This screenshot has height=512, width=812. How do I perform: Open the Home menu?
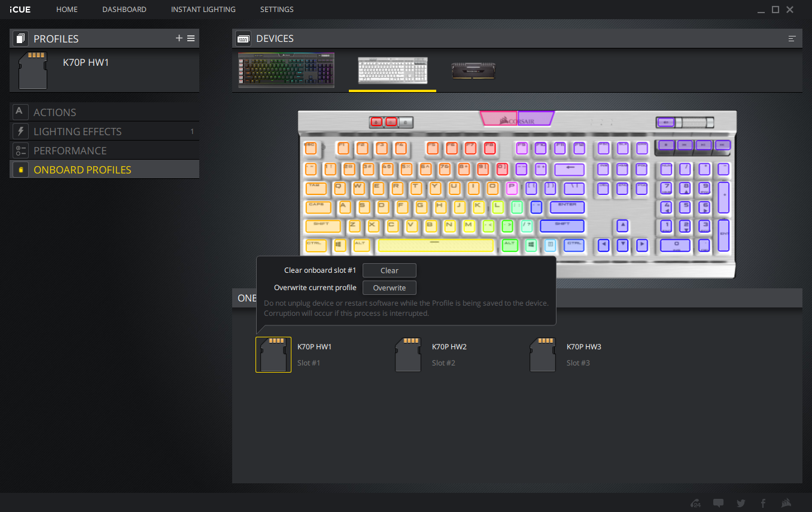point(67,10)
